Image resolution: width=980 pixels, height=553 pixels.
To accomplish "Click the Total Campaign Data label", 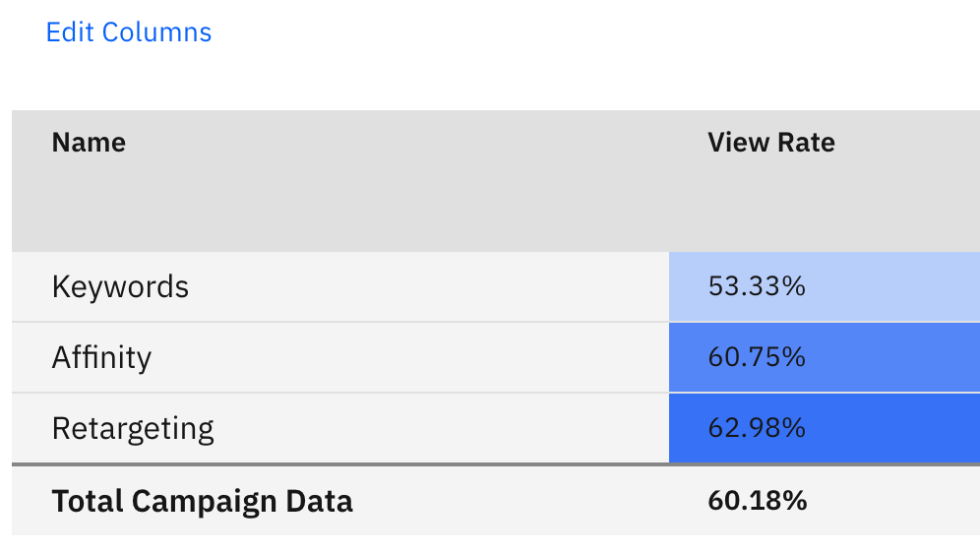I will (x=202, y=501).
